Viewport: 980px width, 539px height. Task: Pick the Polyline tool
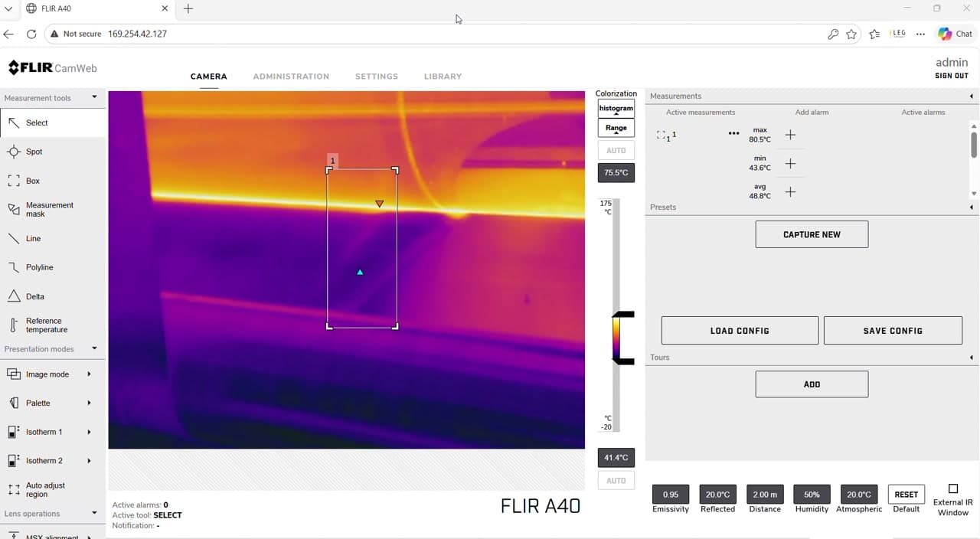tap(39, 267)
